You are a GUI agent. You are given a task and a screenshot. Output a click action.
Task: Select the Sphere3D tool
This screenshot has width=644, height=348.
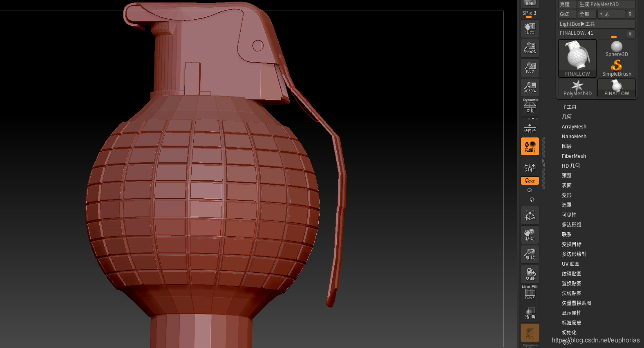click(x=617, y=49)
